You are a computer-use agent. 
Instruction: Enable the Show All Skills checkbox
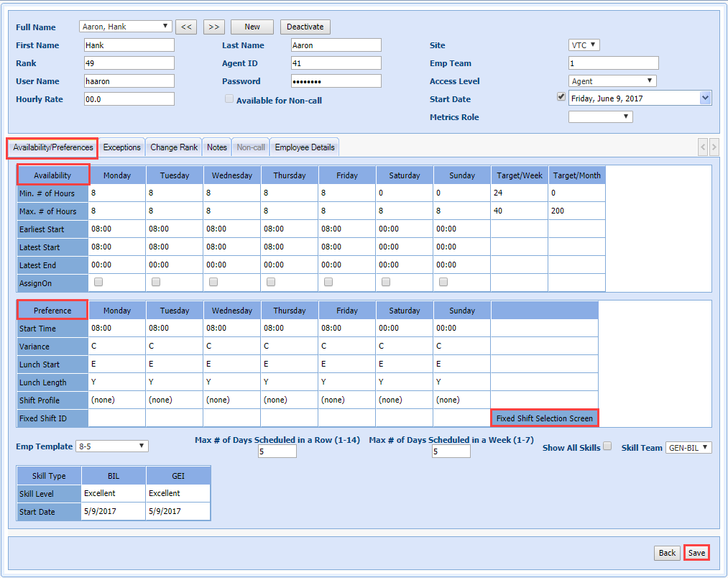coord(607,446)
